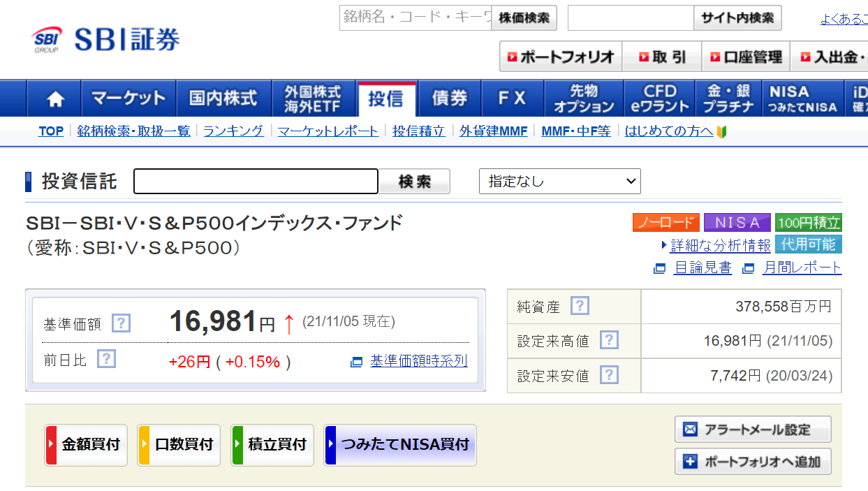Viewport: 868px width, 491px height.
Task: Open ランキング link
Action: pos(233,131)
